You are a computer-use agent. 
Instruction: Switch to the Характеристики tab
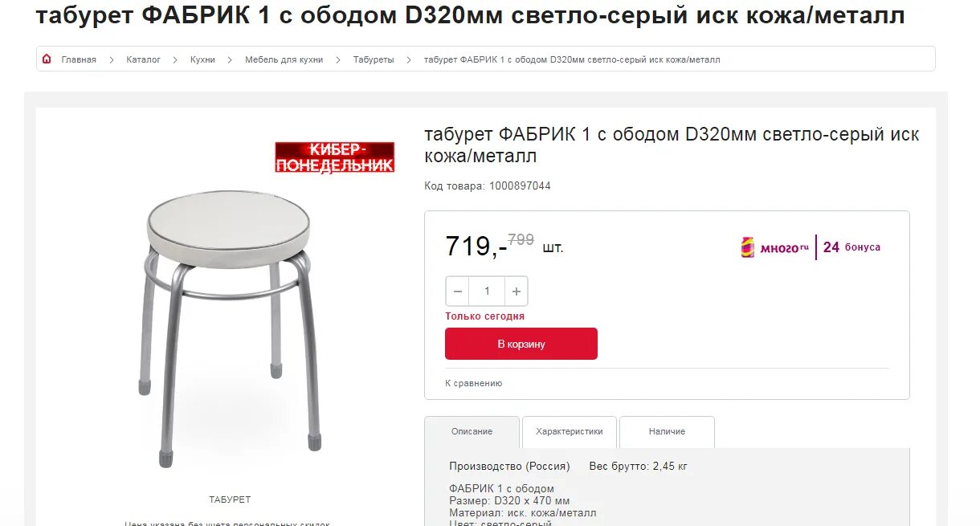570,432
